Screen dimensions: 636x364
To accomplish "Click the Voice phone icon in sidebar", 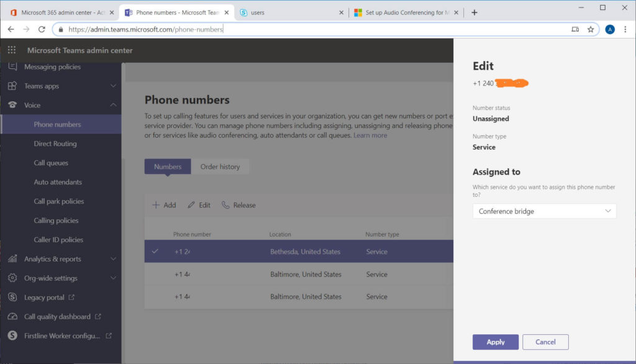I will [12, 105].
